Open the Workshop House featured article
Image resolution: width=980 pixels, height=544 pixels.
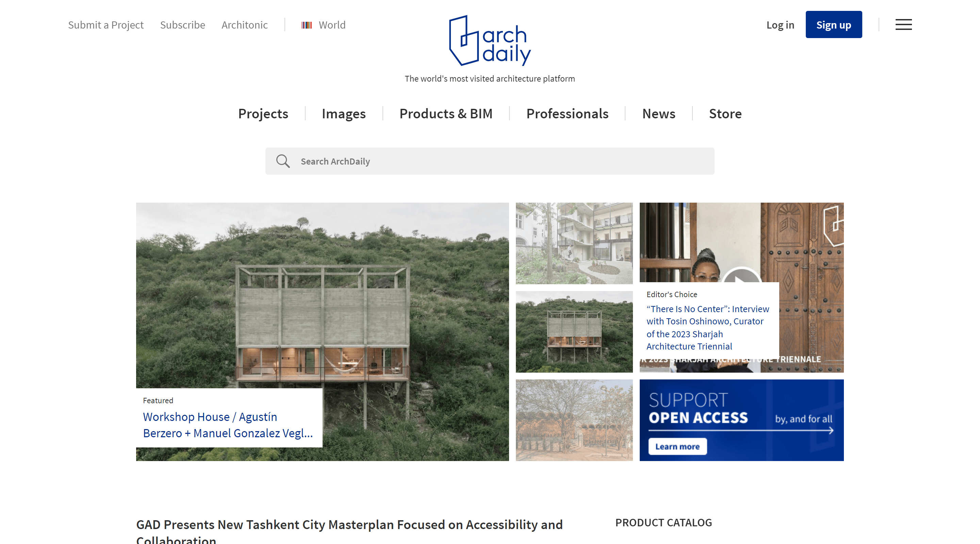tap(228, 425)
